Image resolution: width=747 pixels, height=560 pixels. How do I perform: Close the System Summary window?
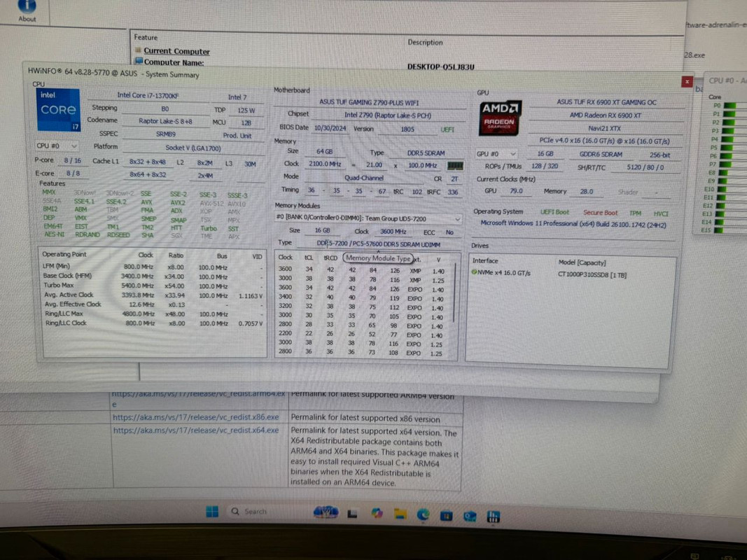click(687, 82)
